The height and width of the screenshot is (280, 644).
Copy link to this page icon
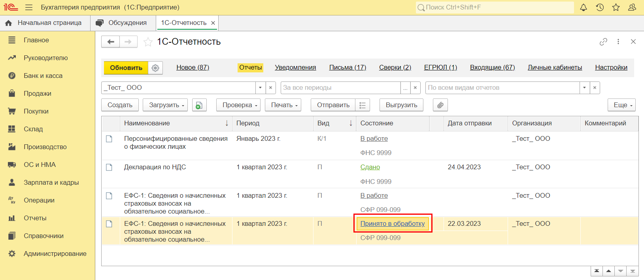[603, 42]
